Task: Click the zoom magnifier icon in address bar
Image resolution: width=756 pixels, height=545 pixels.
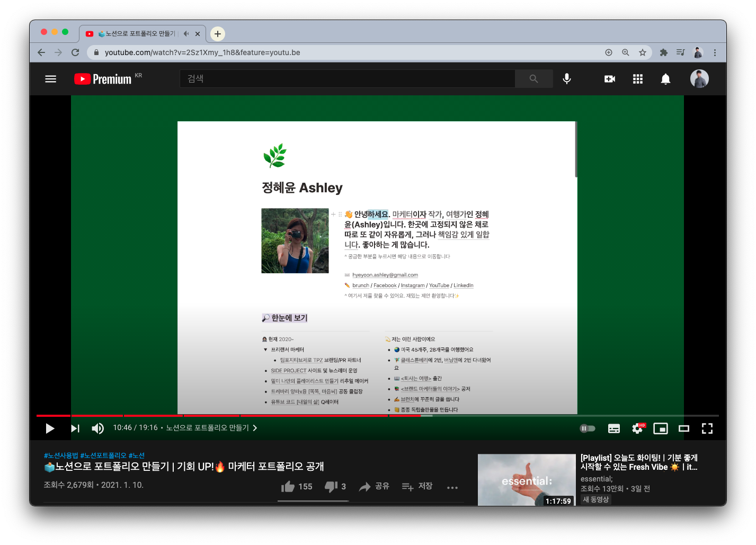Action: click(x=626, y=52)
